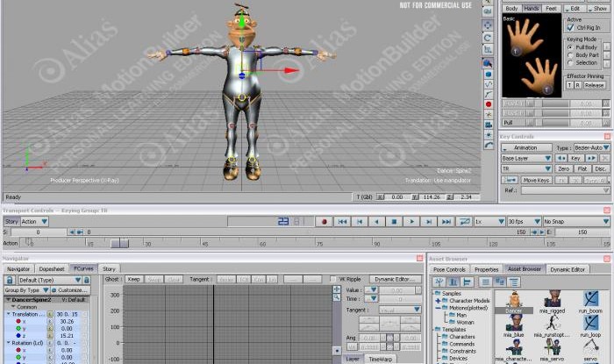Click the Keep ghost button

(133, 279)
